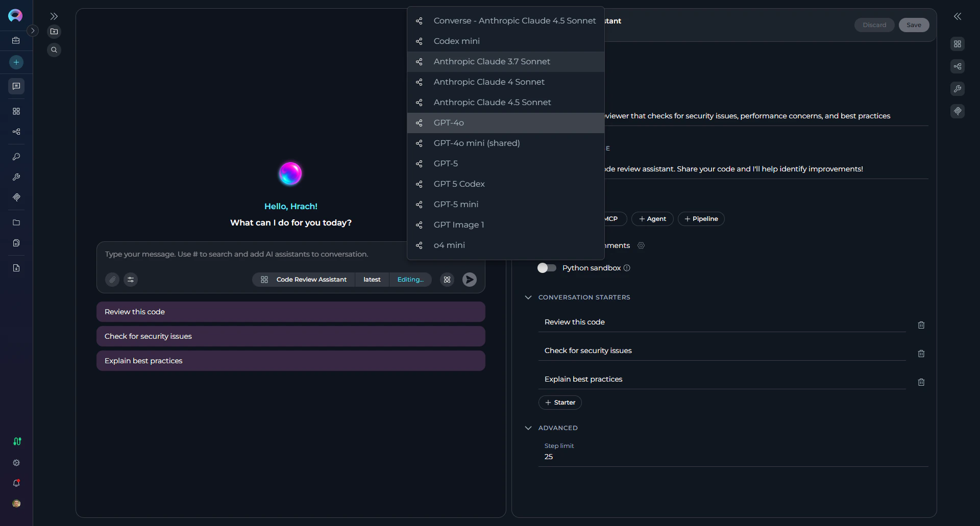This screenshot has height=526, width=980.
Task: Click the gear next to conversation starters section
Action: point(641,245)
